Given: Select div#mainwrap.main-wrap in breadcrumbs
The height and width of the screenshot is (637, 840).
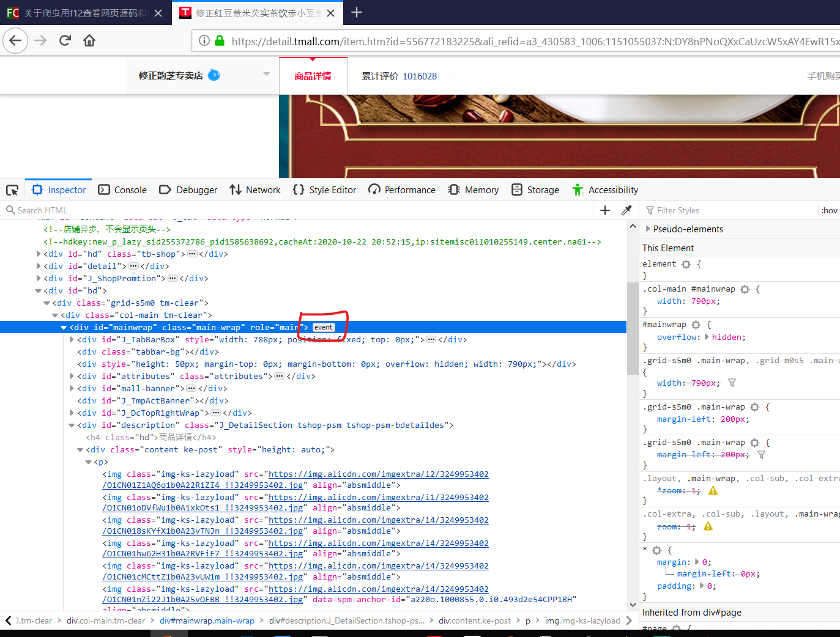Looking at the screenshot, I should pyautogui.click(x=207, y=620).
